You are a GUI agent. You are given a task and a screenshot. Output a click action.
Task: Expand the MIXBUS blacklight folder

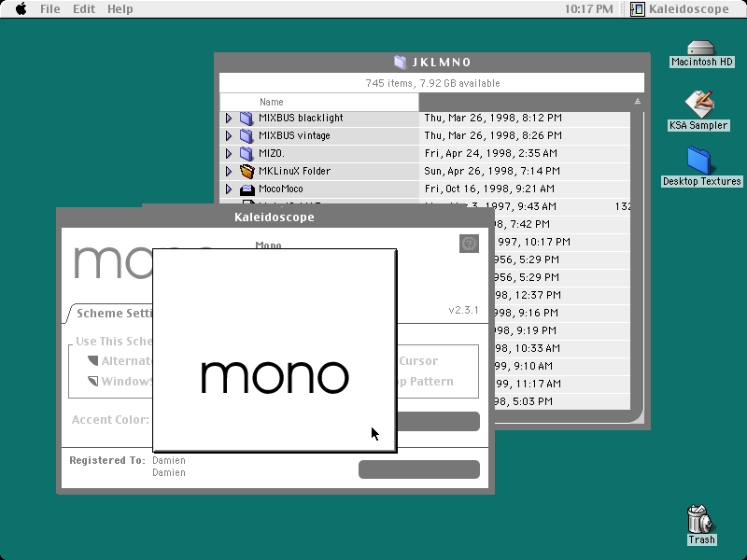coord(229,119)
